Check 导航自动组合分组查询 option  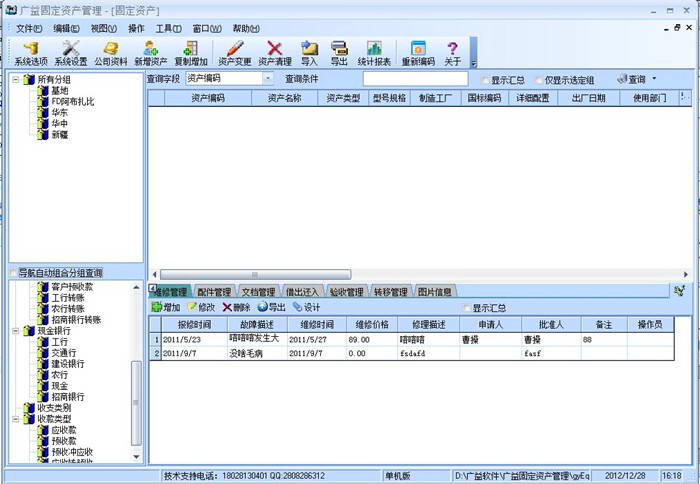coord(13,272)
